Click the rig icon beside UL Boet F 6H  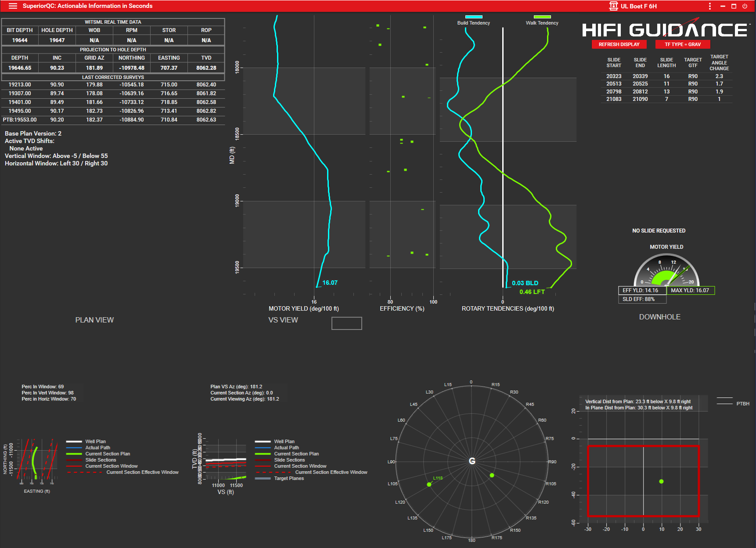(x=613, y=6)
